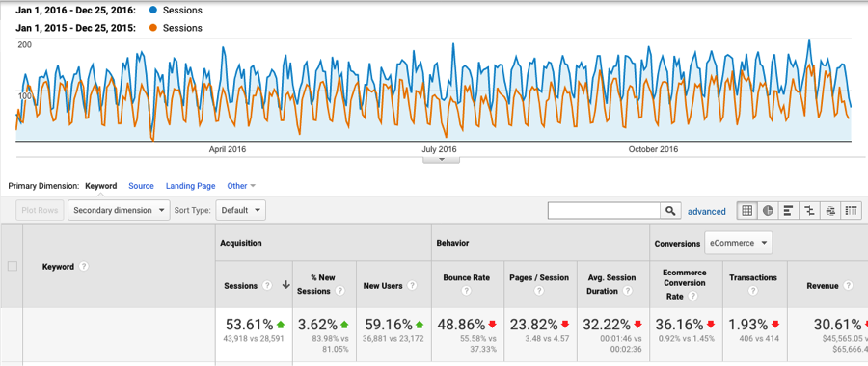The height and width of the screenshot is (366, 868).
Task: Switch to Term cloud view icon
Action: click(x=830, y=210)
